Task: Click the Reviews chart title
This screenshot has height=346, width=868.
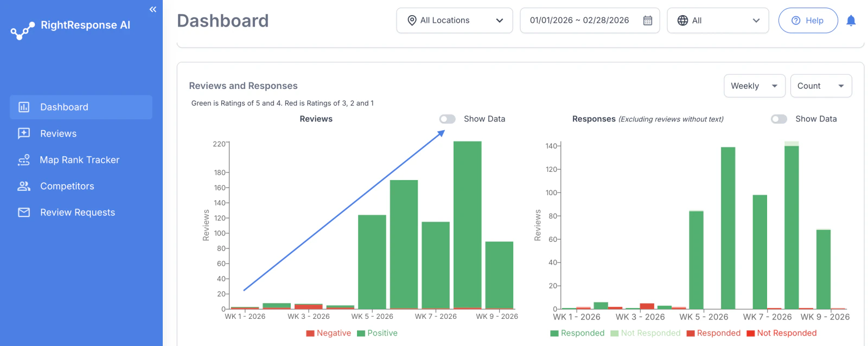Action: 316,119
